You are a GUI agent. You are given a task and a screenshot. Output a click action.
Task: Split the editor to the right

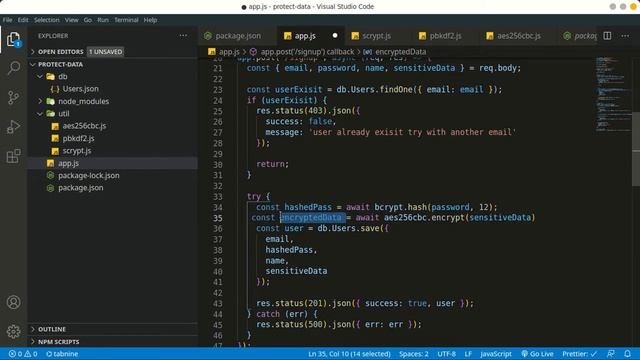607,36
